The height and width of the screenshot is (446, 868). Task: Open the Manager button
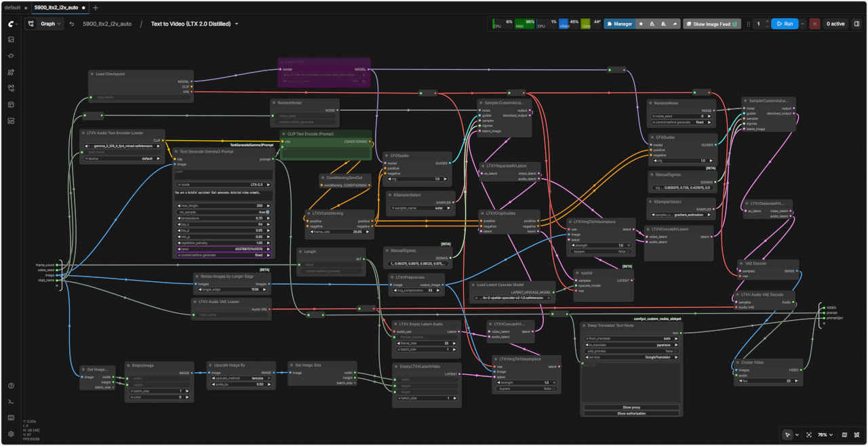[x=618, y=24]
